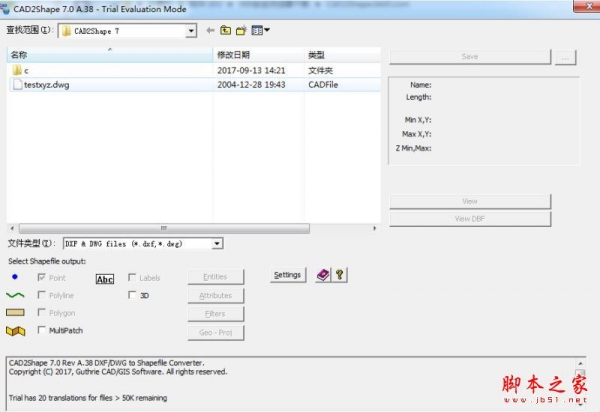Click the yellow MultiPatch shape icon
Screen dimensions: 600x412
(15, 331)
